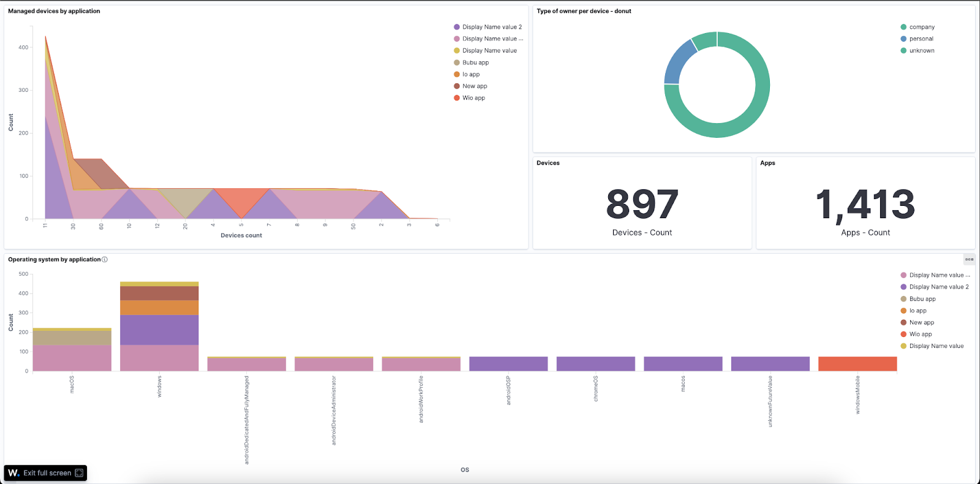
Task: Toggle Bubu app in Managed devices legend
Action: coord(475,62)
